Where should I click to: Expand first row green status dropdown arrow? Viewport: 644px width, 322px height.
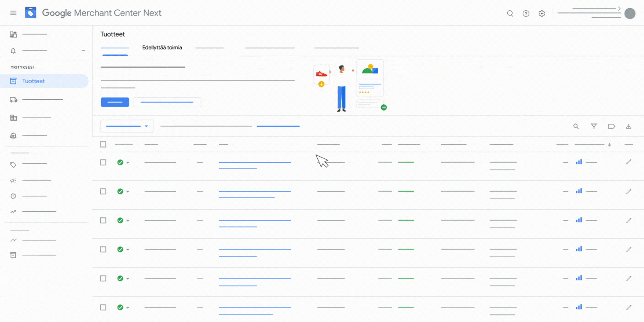pyautogui.click(x=128, y=163)
